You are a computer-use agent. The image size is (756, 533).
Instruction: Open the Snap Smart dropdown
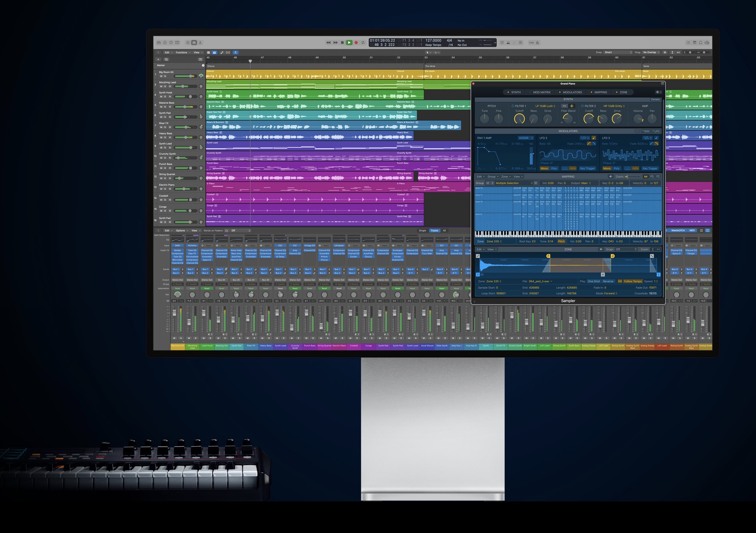(x=618, y=52)
